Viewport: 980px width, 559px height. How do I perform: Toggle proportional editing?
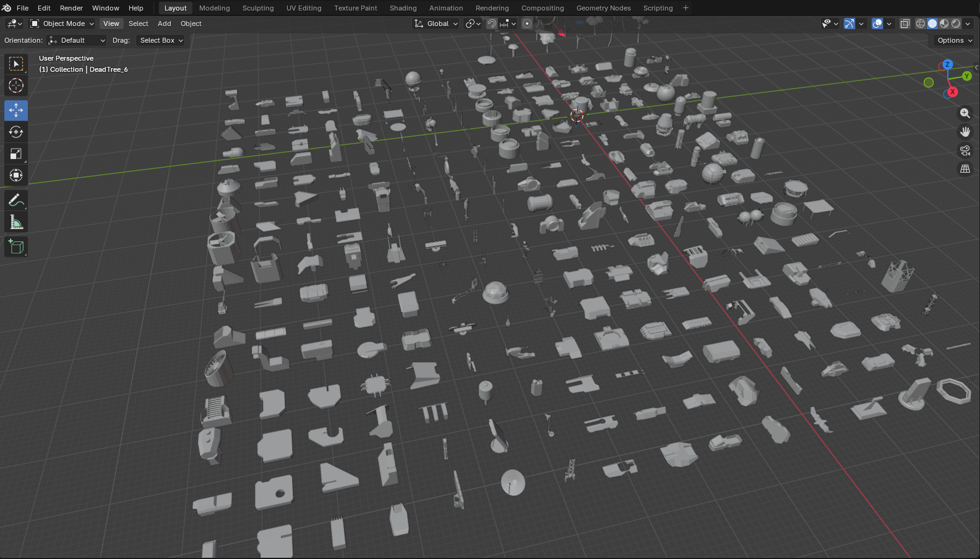coord(527,24)
